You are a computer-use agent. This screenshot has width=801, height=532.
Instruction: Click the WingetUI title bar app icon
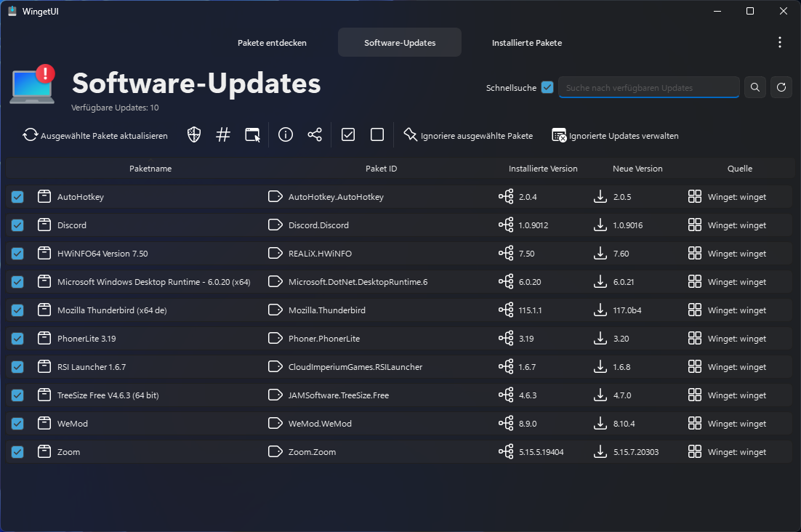click(12, 11)
